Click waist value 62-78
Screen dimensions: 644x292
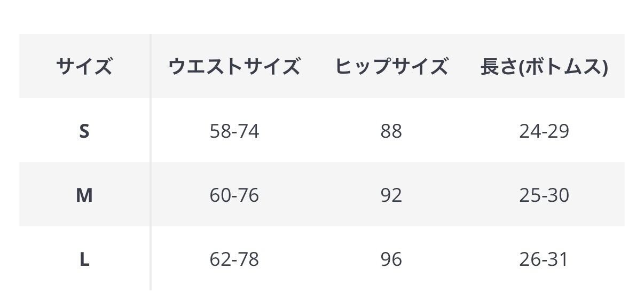coord(234,260)
